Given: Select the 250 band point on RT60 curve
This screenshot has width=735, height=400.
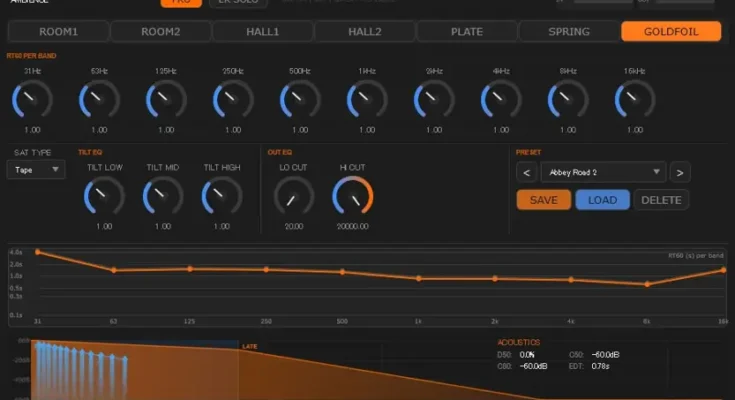Looking at the screenshot, I should coord(266,270).
